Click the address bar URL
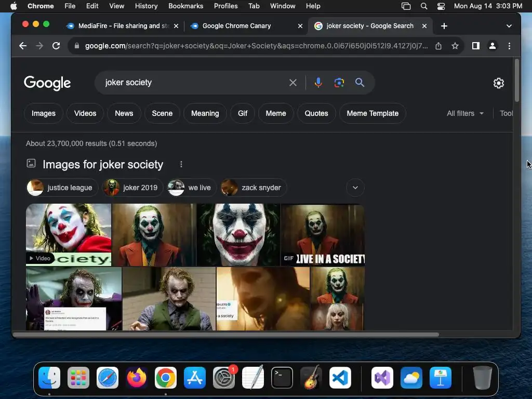Screen dimensions: 532x399 point(256,46)
